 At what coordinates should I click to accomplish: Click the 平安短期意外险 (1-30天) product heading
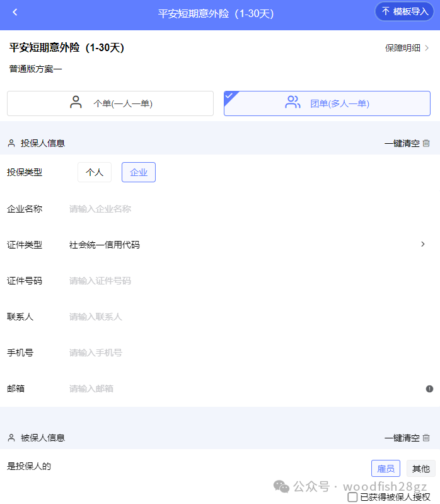point(66,47)
